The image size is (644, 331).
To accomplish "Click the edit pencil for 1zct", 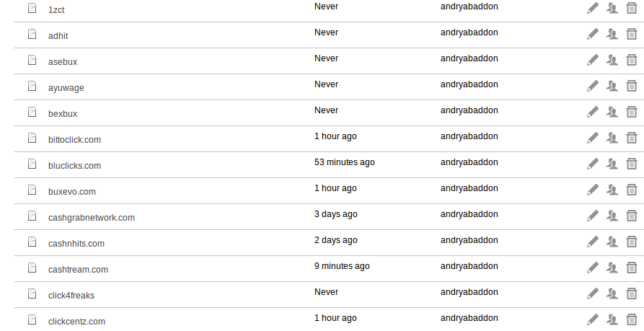I will [x=592, y=8].
